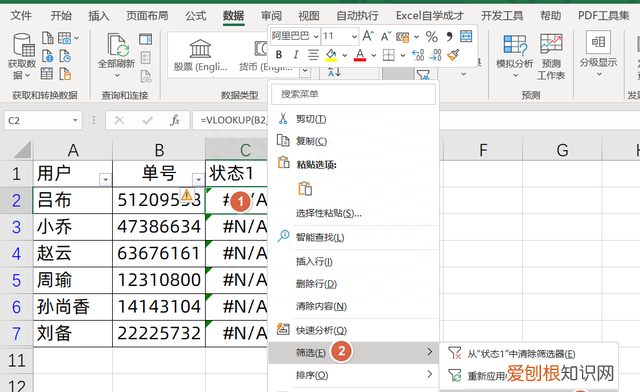Click the yellow fill color swatch button

[331, 55]
